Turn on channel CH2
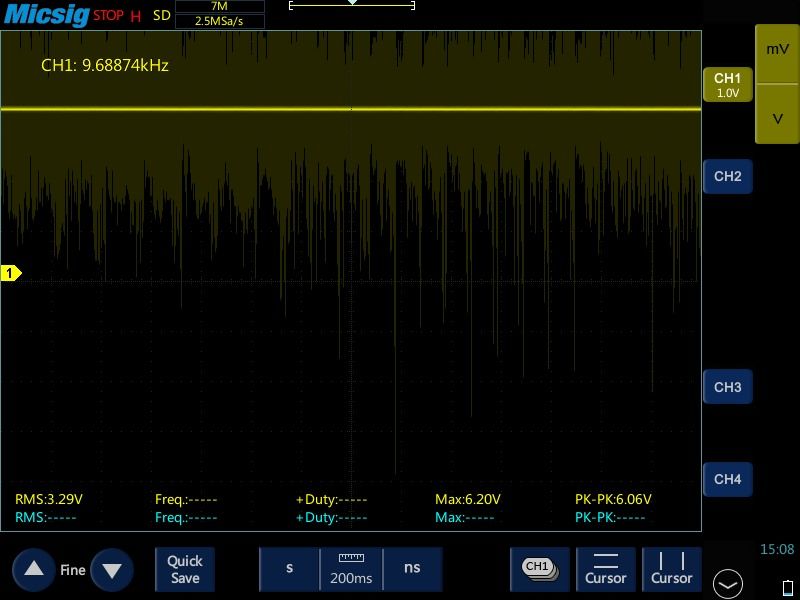This screenshot has height=600, width=800. [x=728, y=177]
